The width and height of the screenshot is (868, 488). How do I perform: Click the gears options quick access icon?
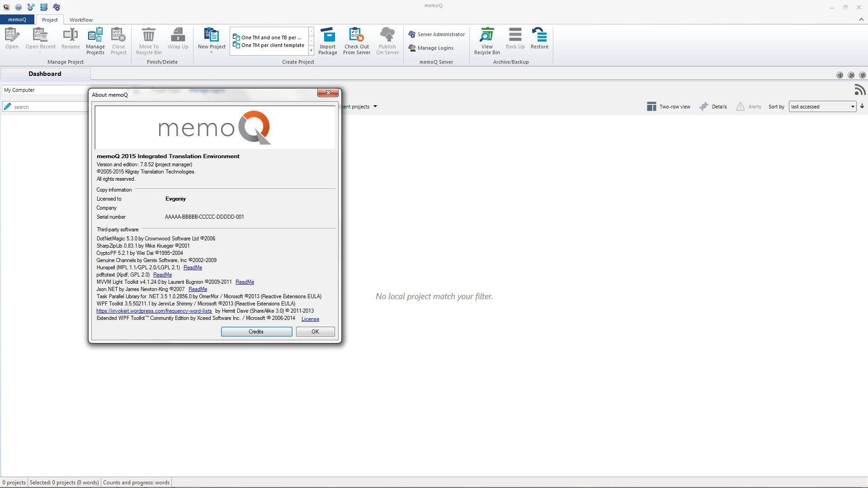tap(31, 7)
